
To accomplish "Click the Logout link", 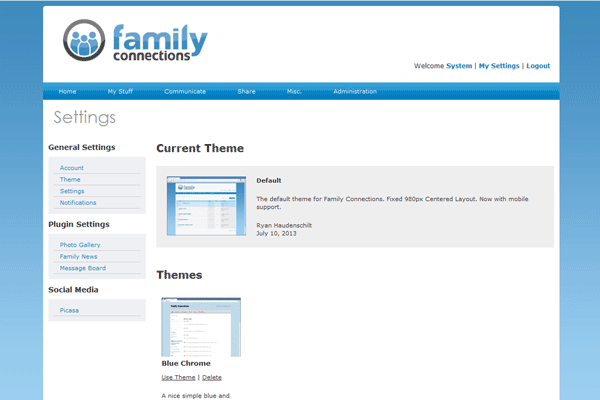I will (x=538, y=66).
